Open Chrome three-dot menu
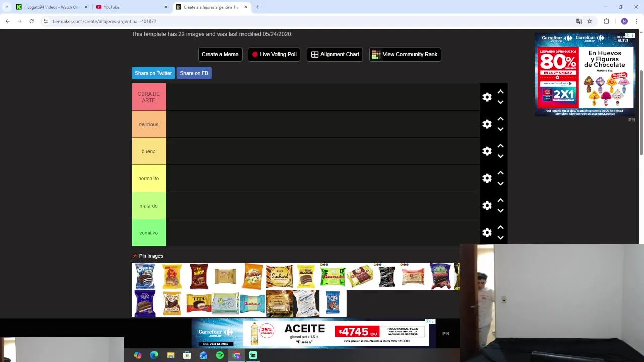 pos(637,21)
